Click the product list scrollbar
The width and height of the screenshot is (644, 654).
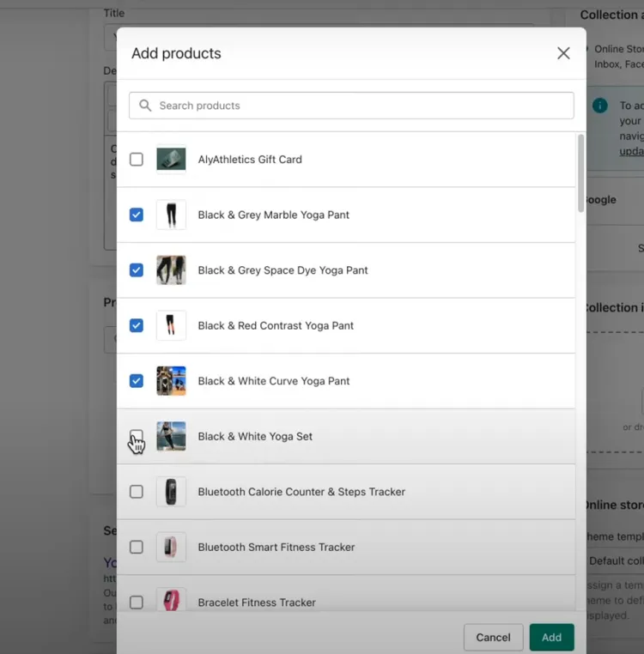[580, 173]
